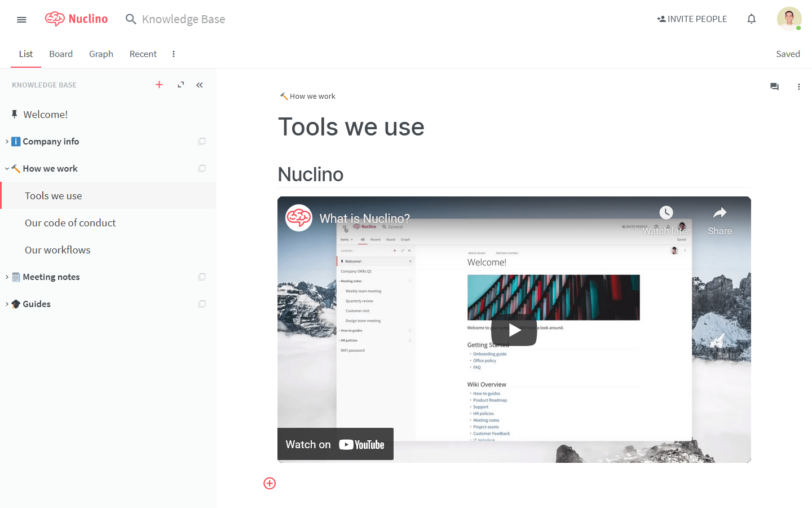812x508 pixels.
Task: Click INVITE PEOPLE button
Action: coord(692,19)
